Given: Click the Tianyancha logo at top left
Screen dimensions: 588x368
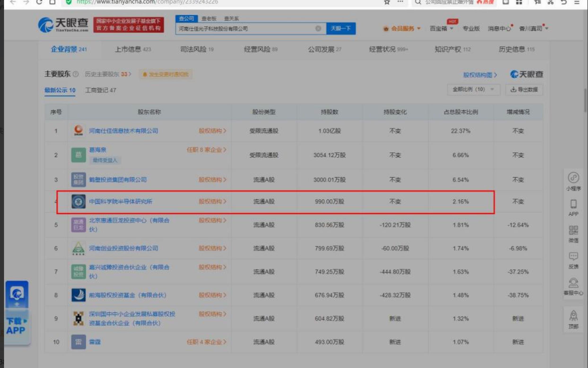Looking at the screenshot, I should coord(63,25).
